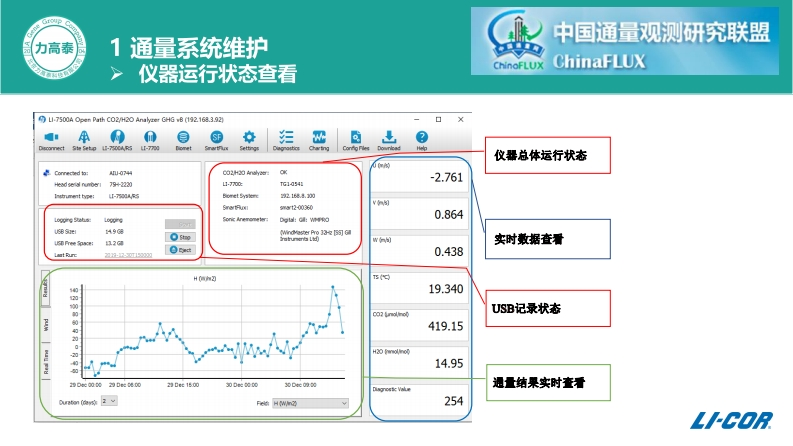793x446 pixels.
Task: Expand the Duration (days) dropdown
Action: click(110, 400)
